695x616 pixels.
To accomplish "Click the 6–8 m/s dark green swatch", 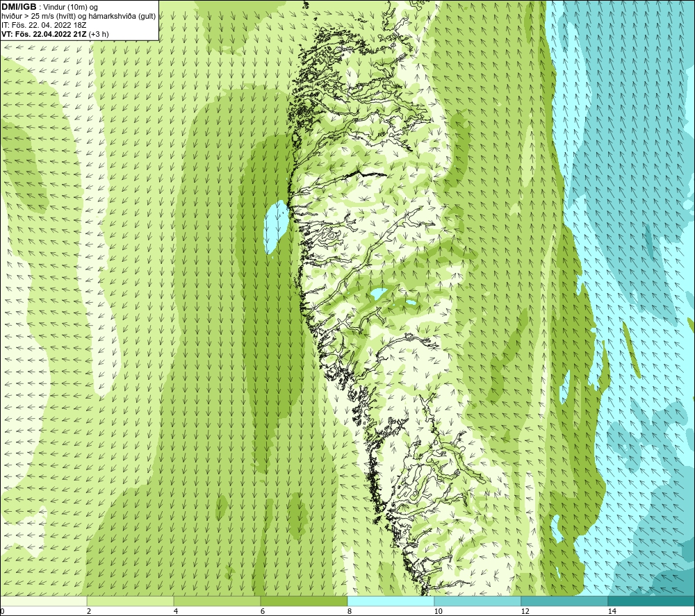I will pos(304,601).
